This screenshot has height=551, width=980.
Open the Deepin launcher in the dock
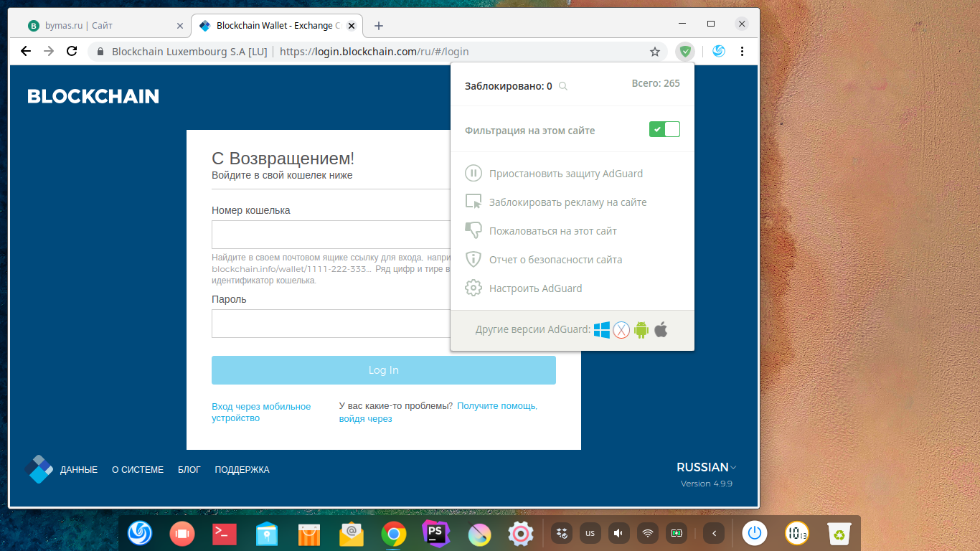[x=140, y=533]
